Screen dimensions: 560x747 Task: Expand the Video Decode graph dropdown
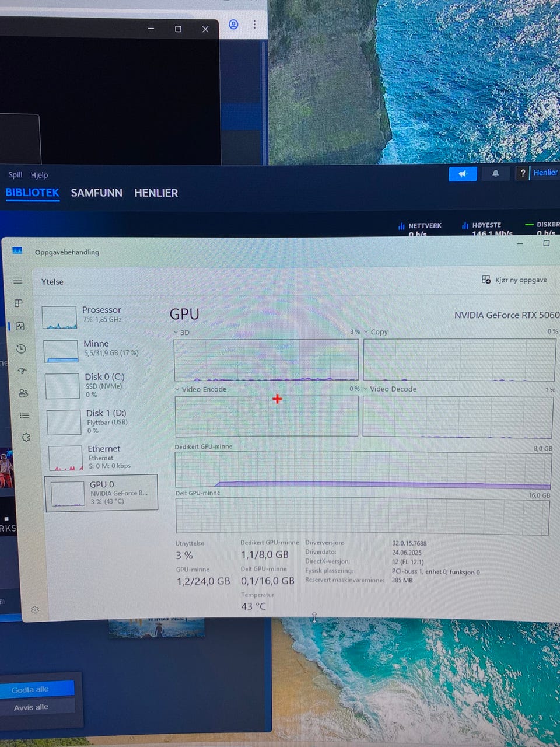[366, 389]
